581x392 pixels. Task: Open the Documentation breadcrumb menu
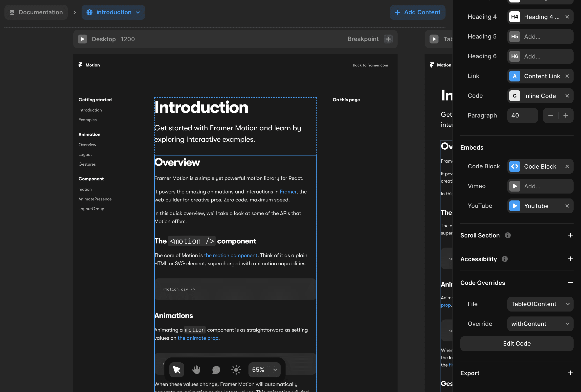[36, 12]
